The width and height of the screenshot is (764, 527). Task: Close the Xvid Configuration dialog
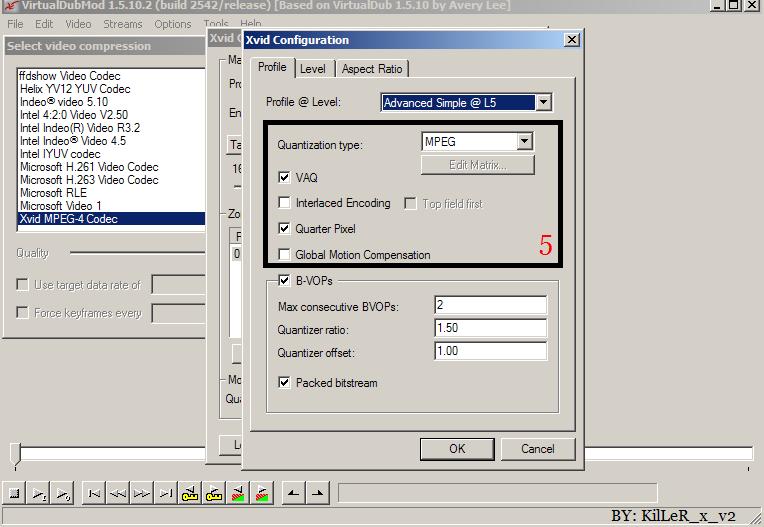pos(572,40)
